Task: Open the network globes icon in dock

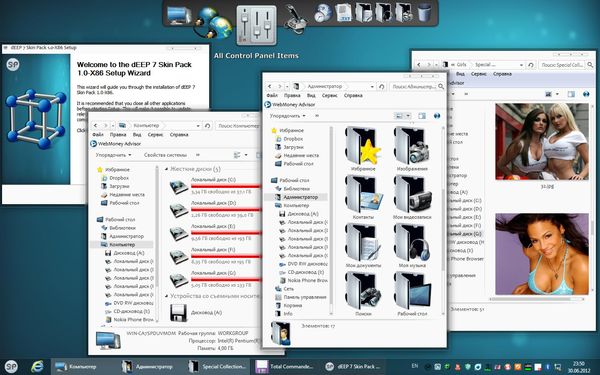Action: [213, 22]
